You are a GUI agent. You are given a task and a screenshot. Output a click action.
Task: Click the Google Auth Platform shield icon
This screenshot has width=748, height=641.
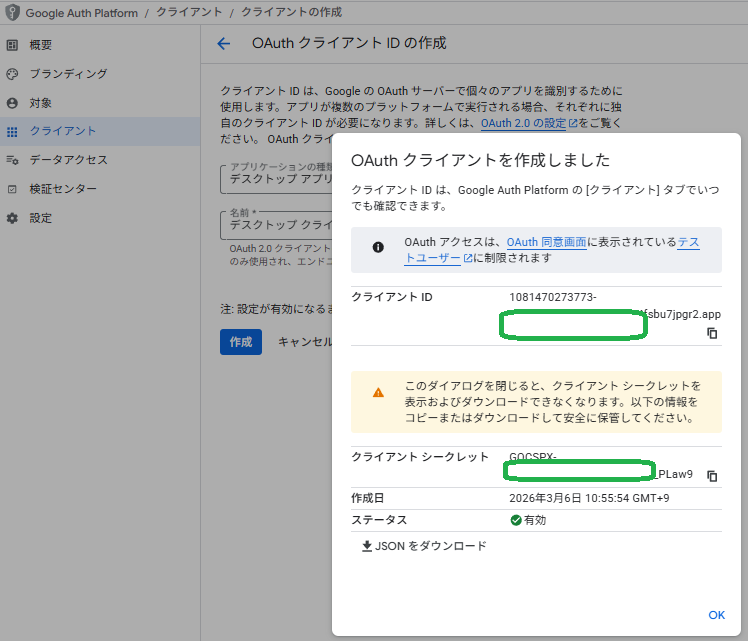13,12
